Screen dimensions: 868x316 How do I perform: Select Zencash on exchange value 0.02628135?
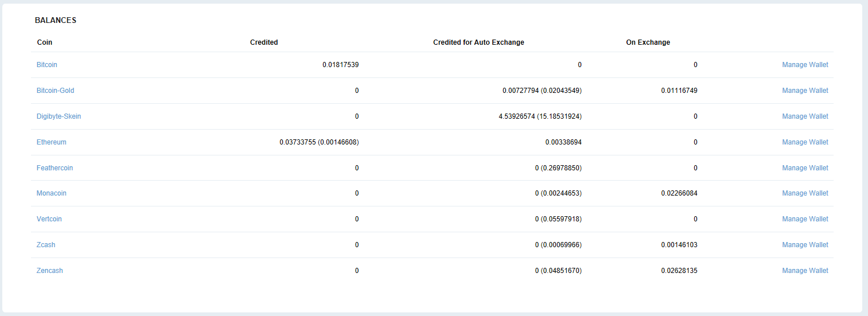[679, 271]
